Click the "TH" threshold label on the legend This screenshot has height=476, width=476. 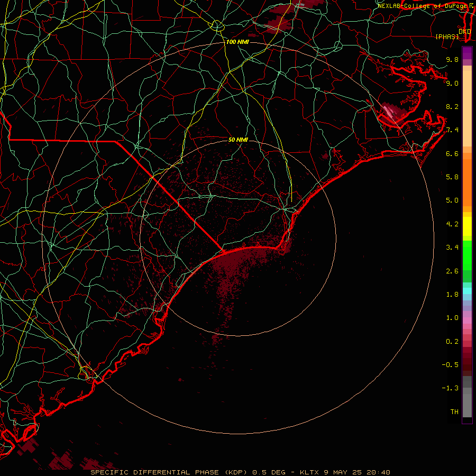point(454,412)
